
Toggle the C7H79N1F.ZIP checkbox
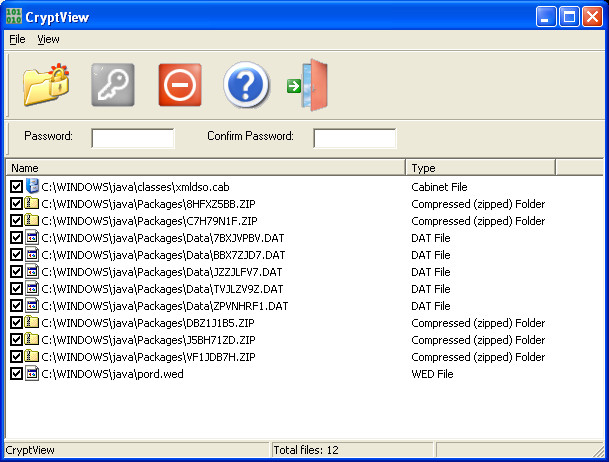coord(16,221)
